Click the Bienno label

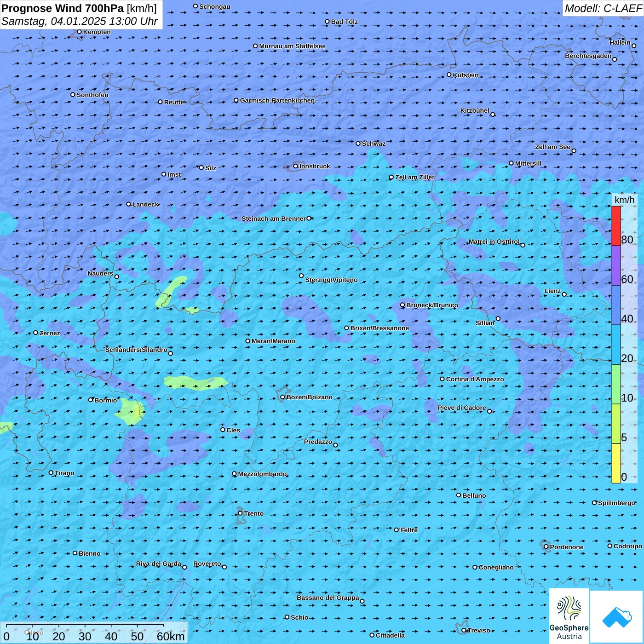point(89,553)
